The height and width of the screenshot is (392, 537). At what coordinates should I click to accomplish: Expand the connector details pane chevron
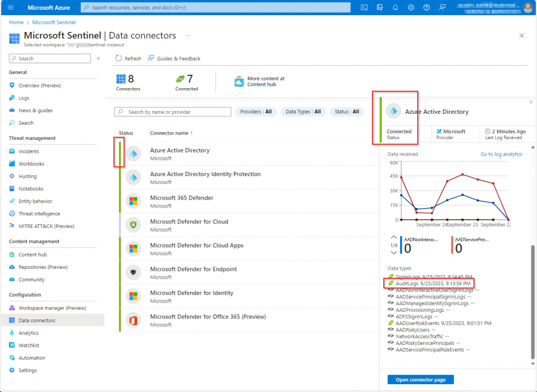[531, 102]
